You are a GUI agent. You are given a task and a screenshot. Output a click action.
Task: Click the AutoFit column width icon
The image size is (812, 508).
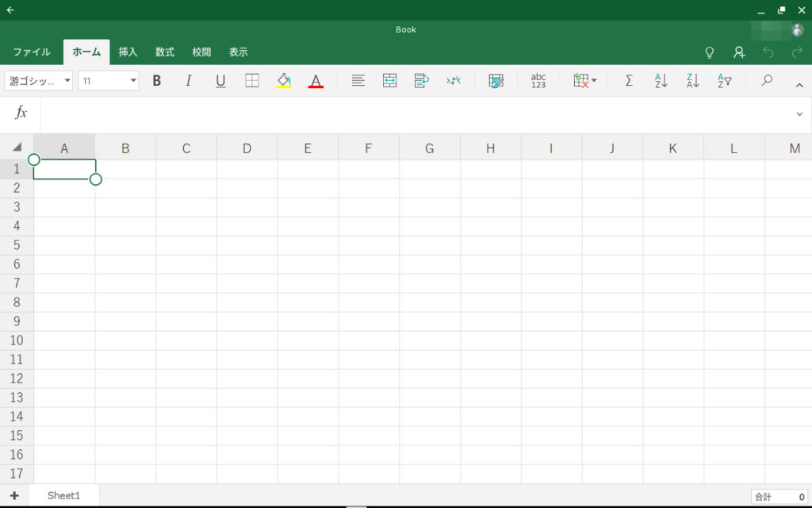pos(453,80)
